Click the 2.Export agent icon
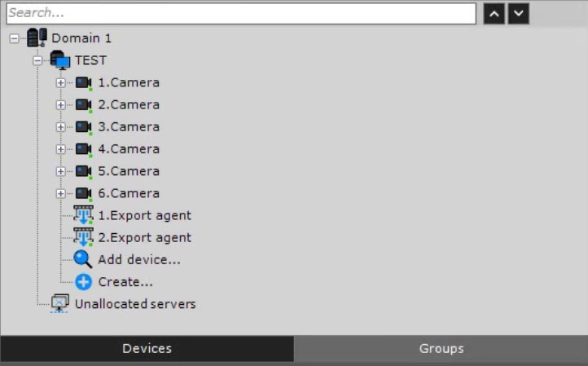Viewport: 588px width, 366px height. [83, 238]
